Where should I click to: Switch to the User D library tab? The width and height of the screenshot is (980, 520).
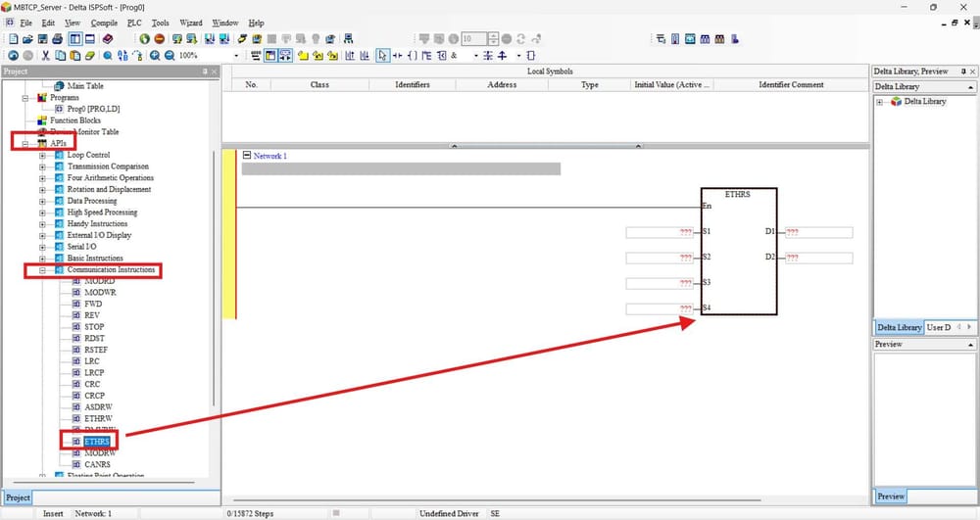point(939,327)
